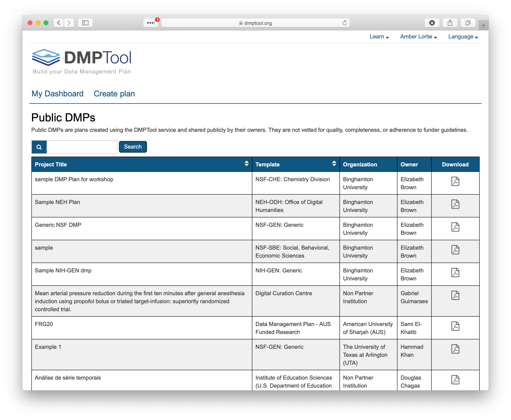Screen dimensions: 511x420
Task: Show Safari downloads progress
Action: click(432, 23)
